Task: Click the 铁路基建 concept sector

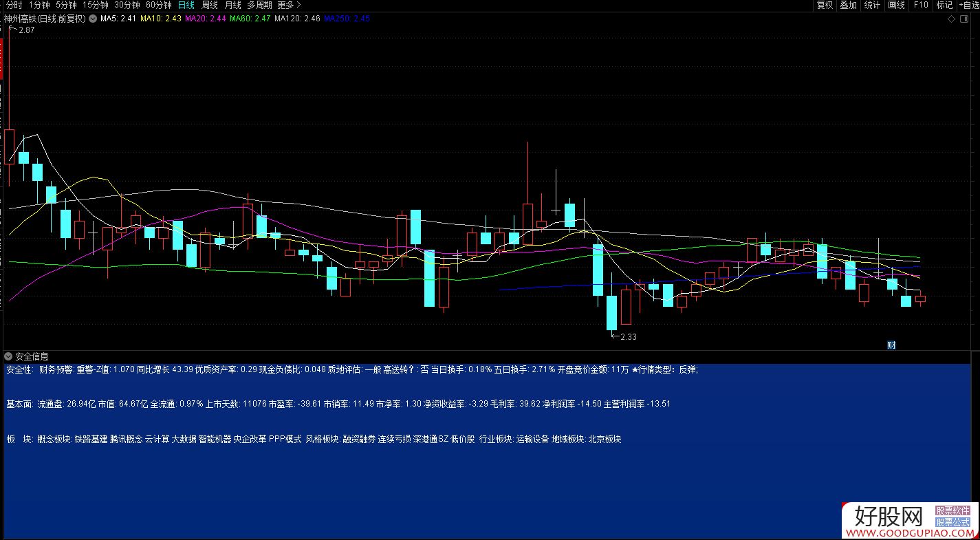Action: click(91, 439)
